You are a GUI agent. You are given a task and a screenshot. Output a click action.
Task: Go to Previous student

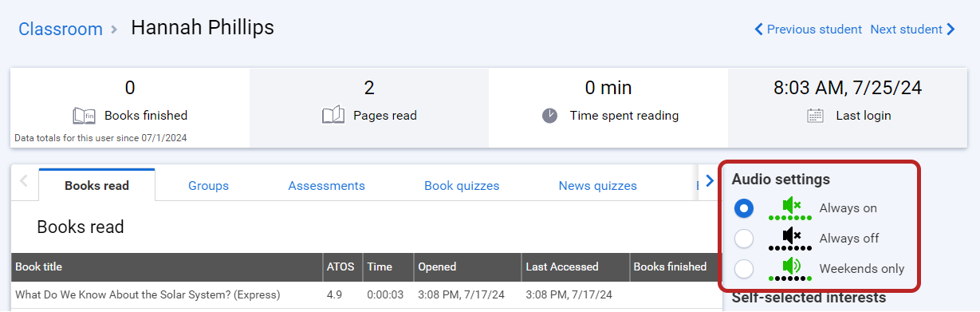click(809, 30)
